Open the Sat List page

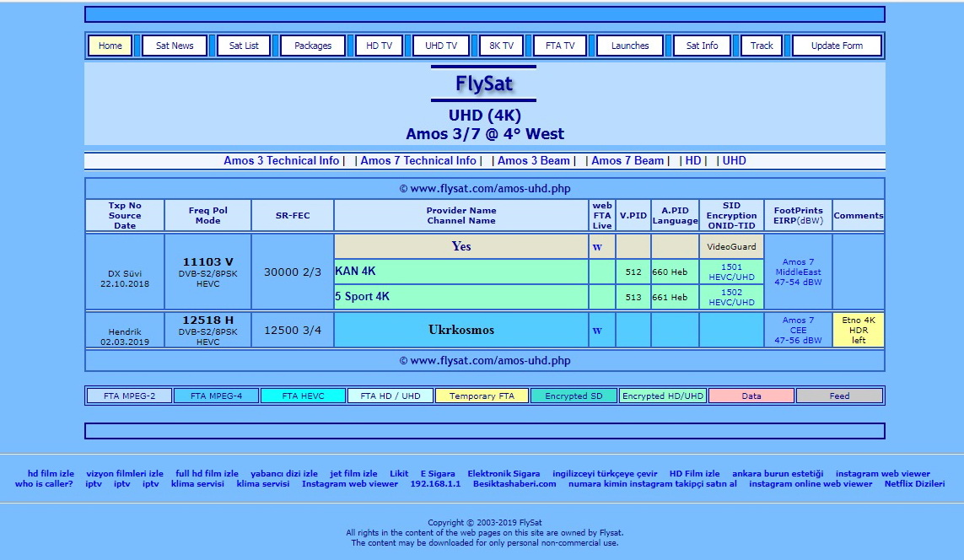tap(244, 46)
